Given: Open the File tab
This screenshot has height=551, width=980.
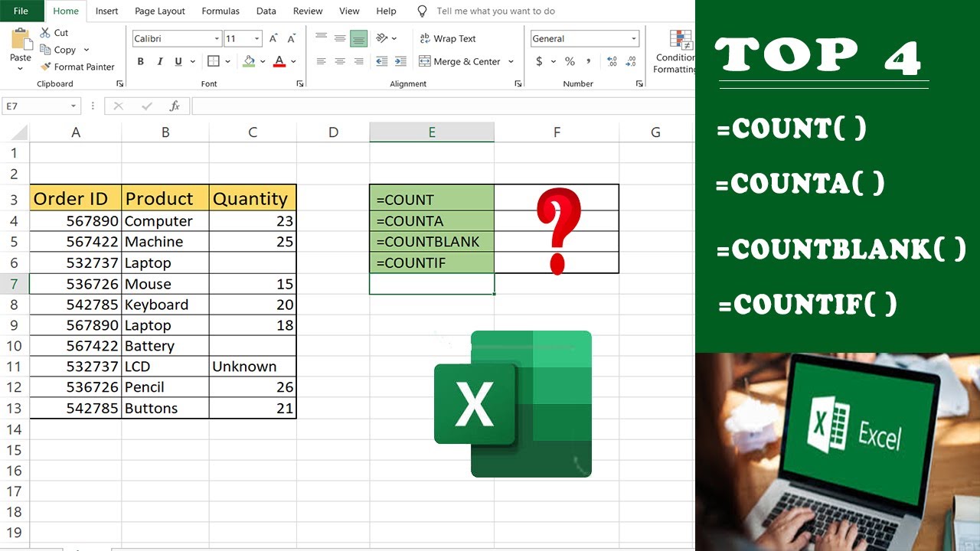Looking at the screenshot, I should [21, 11].
